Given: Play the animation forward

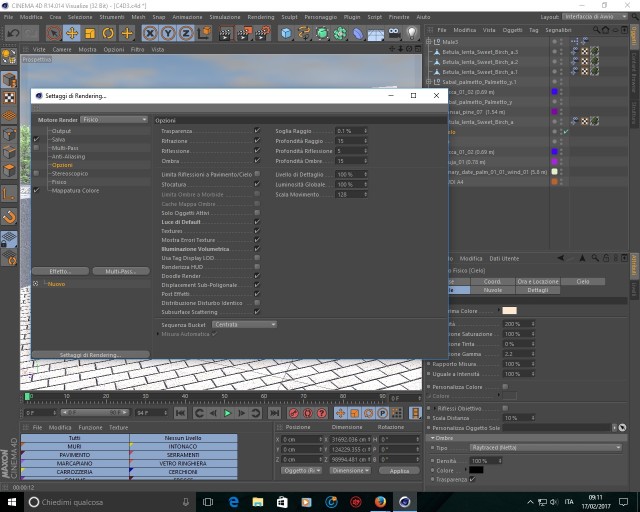Looking at the screenshot, I should (228, 413).
